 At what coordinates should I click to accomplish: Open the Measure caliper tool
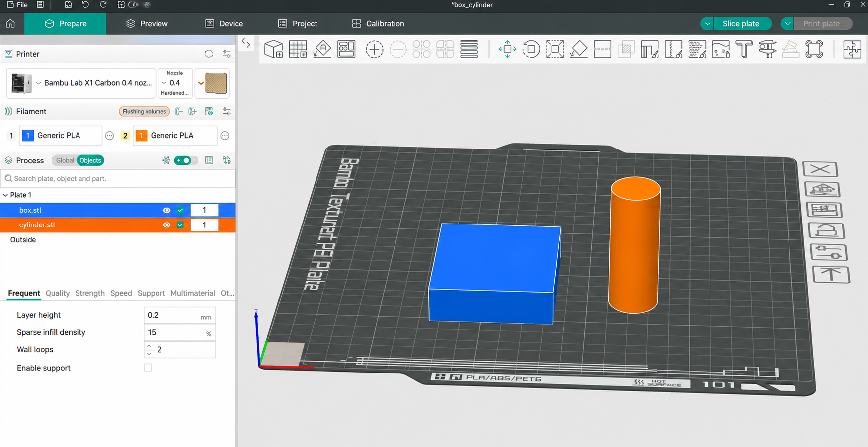[x=768, y=49]
